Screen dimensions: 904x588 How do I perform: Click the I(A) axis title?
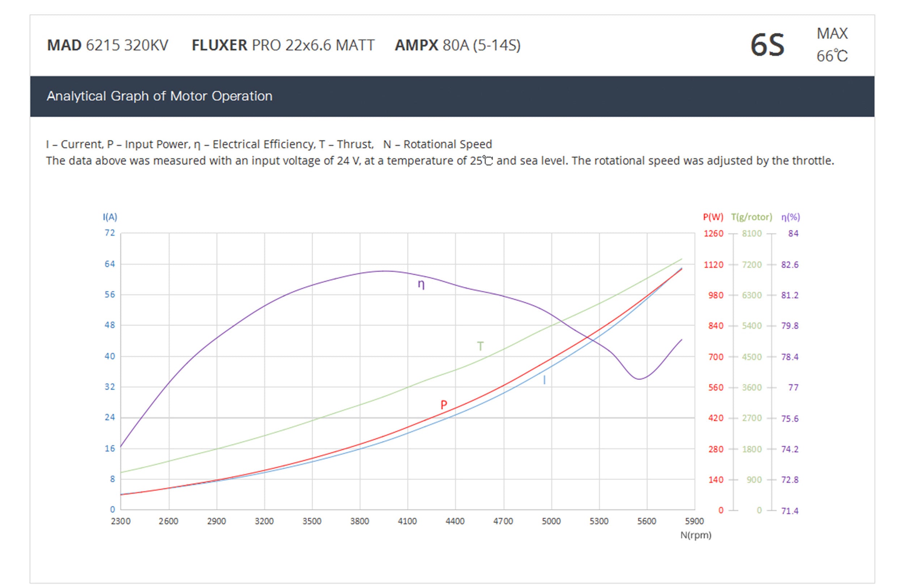click(x=110, y=217)
